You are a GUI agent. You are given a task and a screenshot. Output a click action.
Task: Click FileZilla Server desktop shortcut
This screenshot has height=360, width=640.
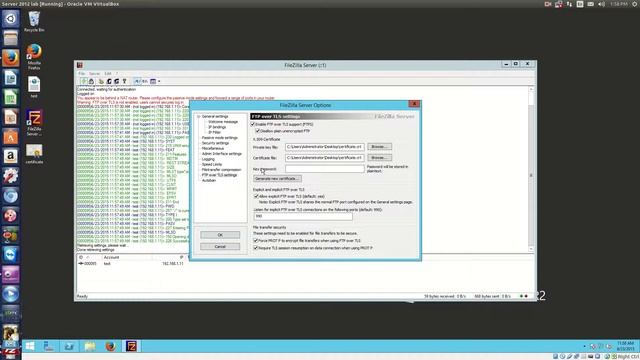point(34,122)
